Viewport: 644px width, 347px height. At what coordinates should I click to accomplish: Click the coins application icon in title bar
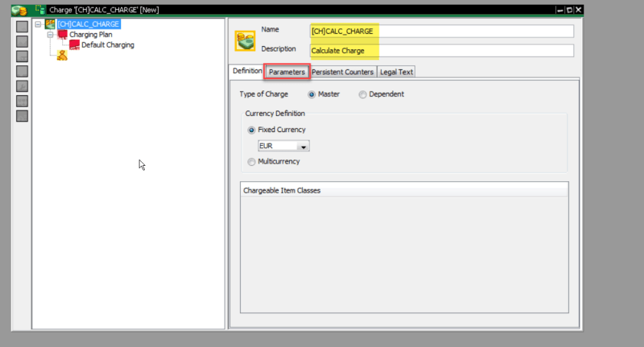click(x=19, y=10)
